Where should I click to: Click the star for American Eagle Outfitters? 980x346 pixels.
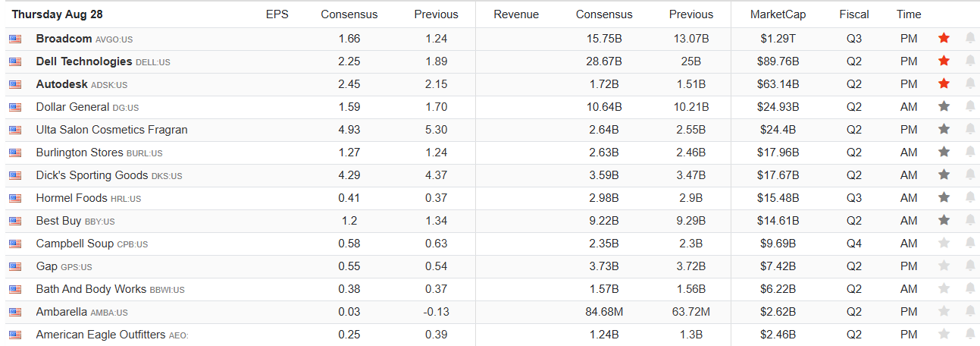point(944,334)
